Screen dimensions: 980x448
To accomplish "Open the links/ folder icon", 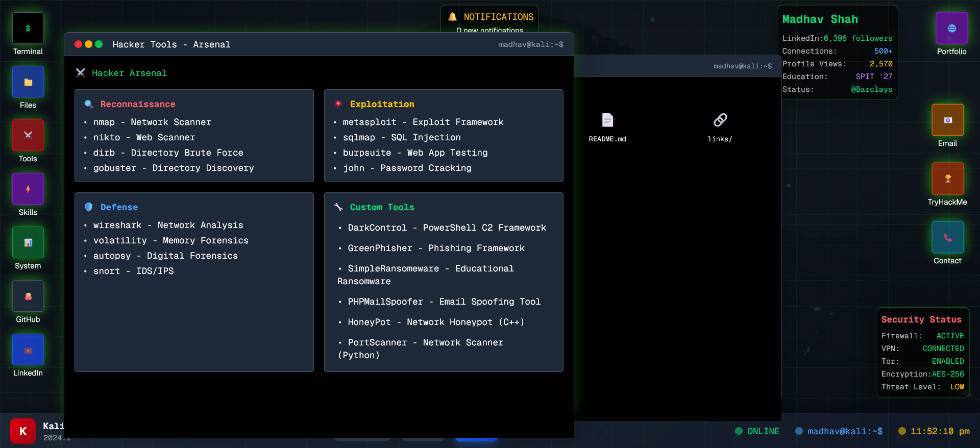I will pyautogui.click(x=720, y=120).
